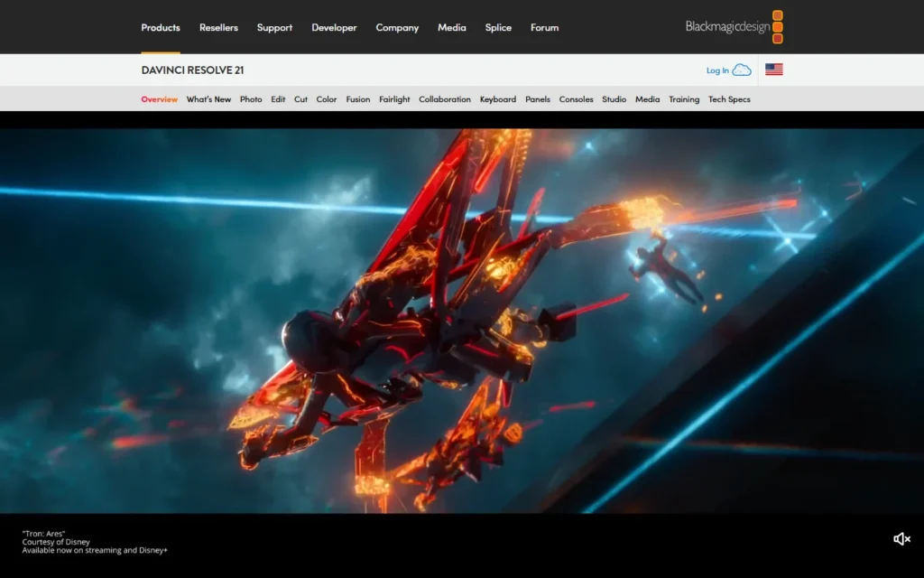Open the Fusion tab

(x=357, y=99)
